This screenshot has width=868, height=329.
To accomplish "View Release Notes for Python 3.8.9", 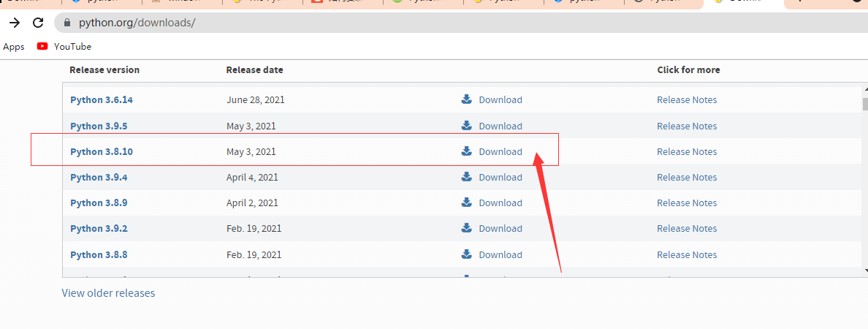I will click(x=686, y=203).
